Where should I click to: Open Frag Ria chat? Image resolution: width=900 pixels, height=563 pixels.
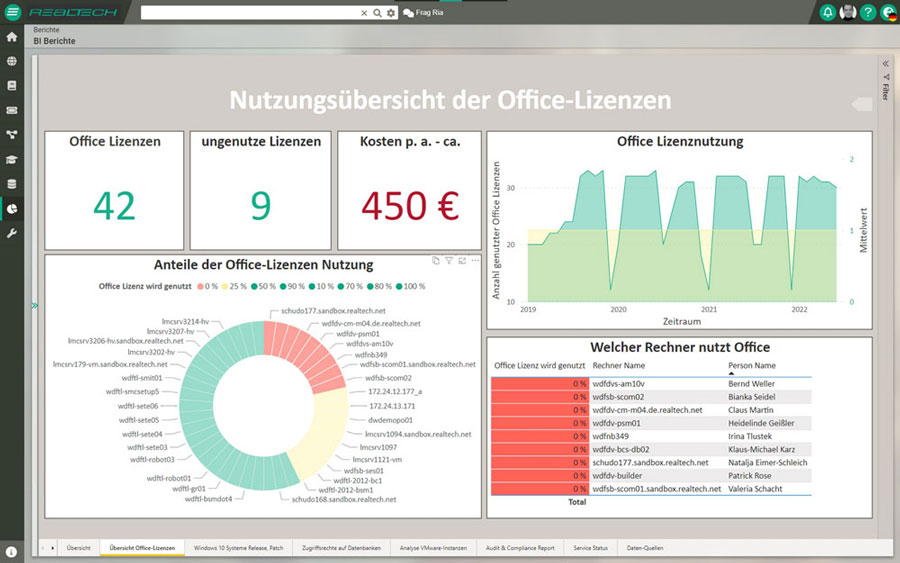pyautogui.click(x=423, y=13)
